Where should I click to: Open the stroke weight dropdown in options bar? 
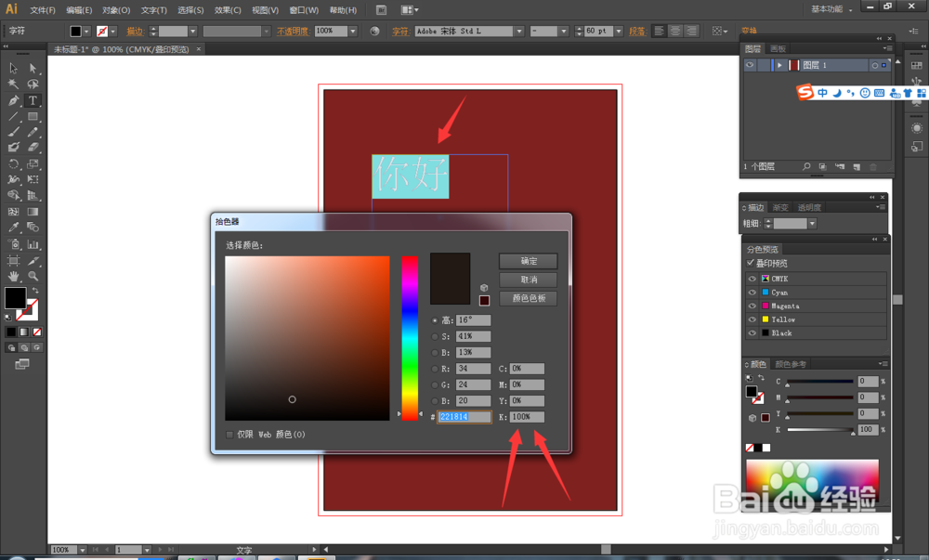tap(192, 32)
